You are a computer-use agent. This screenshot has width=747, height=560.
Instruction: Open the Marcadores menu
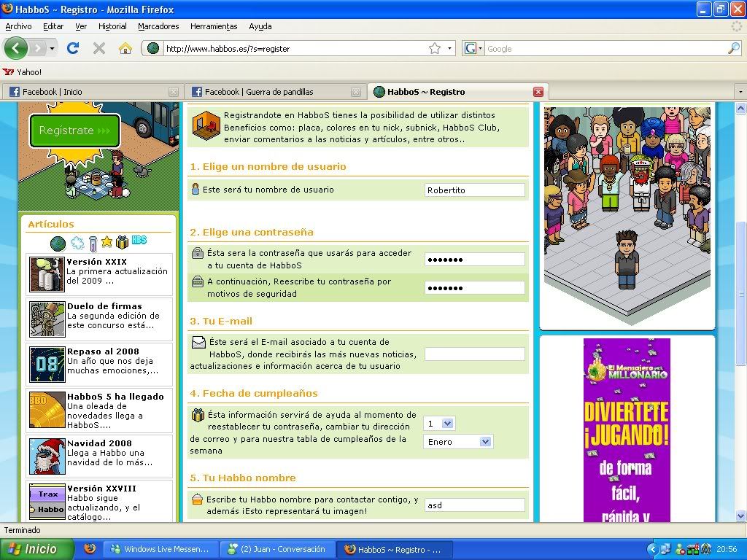coord(158,26)
